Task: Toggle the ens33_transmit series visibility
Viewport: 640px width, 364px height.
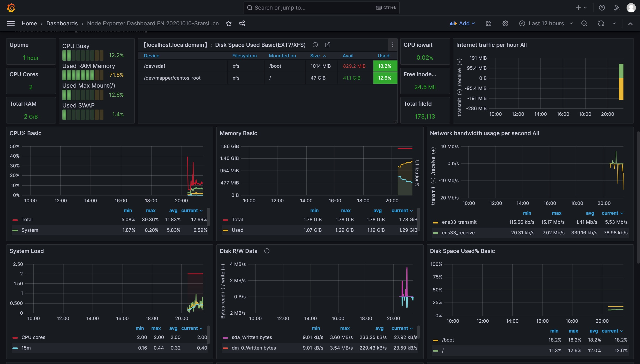Action: click(459, 222)
